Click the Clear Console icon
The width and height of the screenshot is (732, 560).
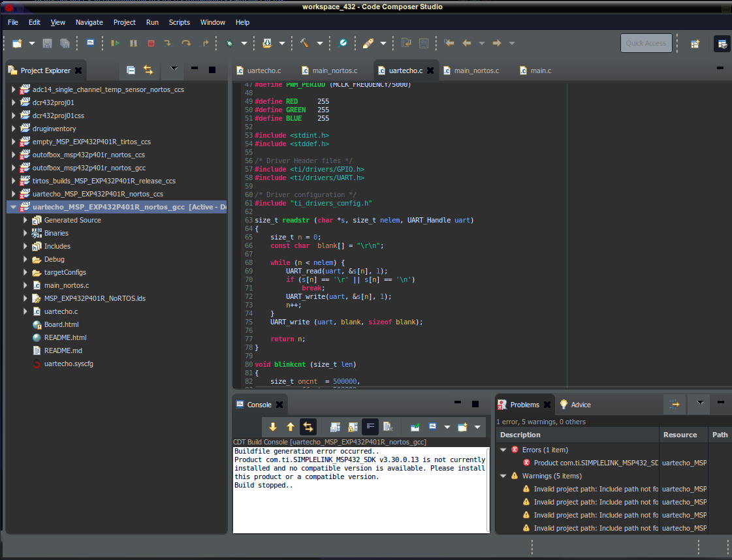388,427
